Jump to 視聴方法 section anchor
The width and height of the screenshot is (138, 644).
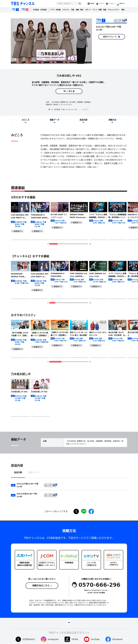(x=112, y=121)
